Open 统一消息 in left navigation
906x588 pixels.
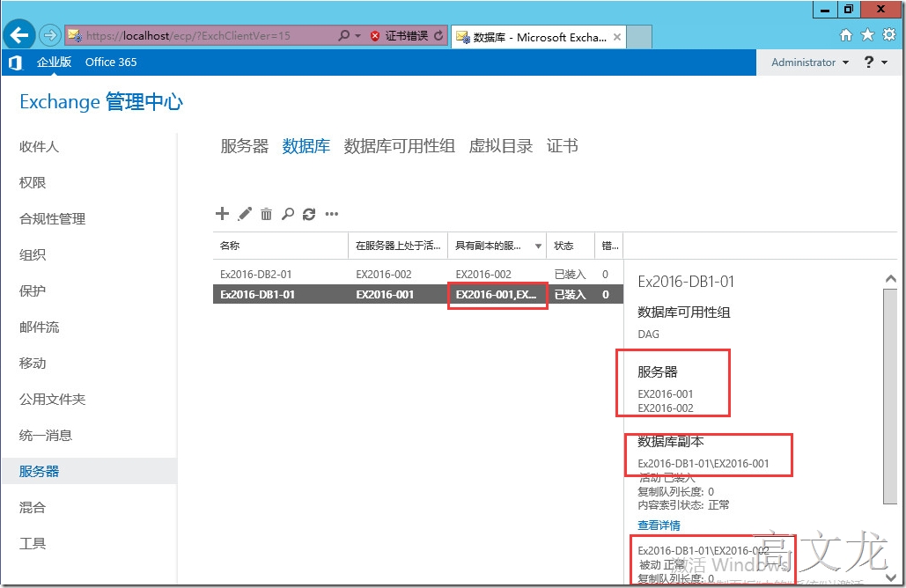(46, 436)
